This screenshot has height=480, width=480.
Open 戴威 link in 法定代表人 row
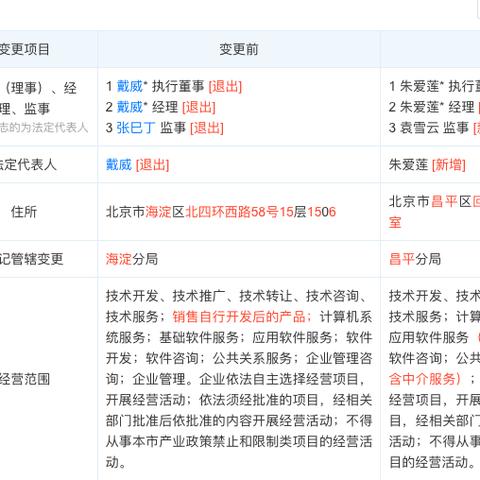[119, 165]
